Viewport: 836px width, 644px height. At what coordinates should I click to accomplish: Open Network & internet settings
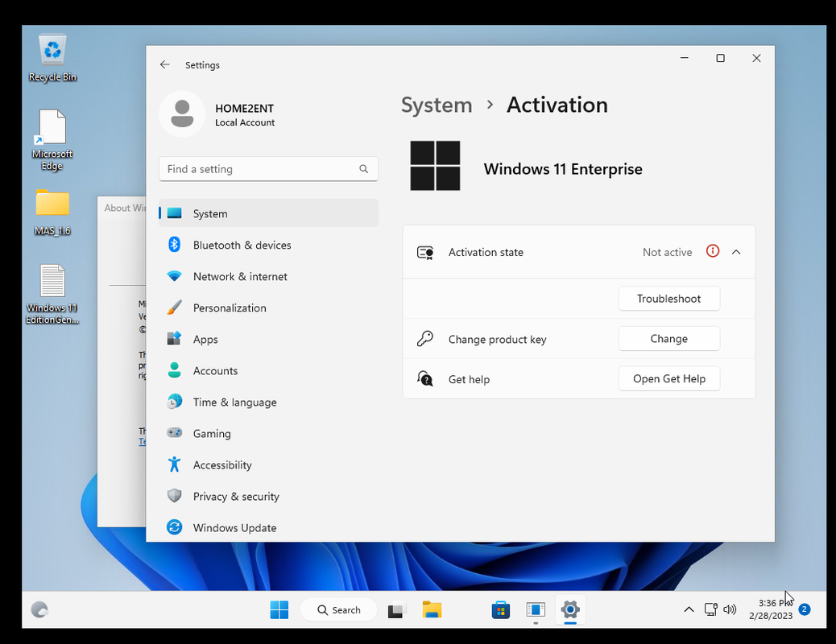[268, 276]
